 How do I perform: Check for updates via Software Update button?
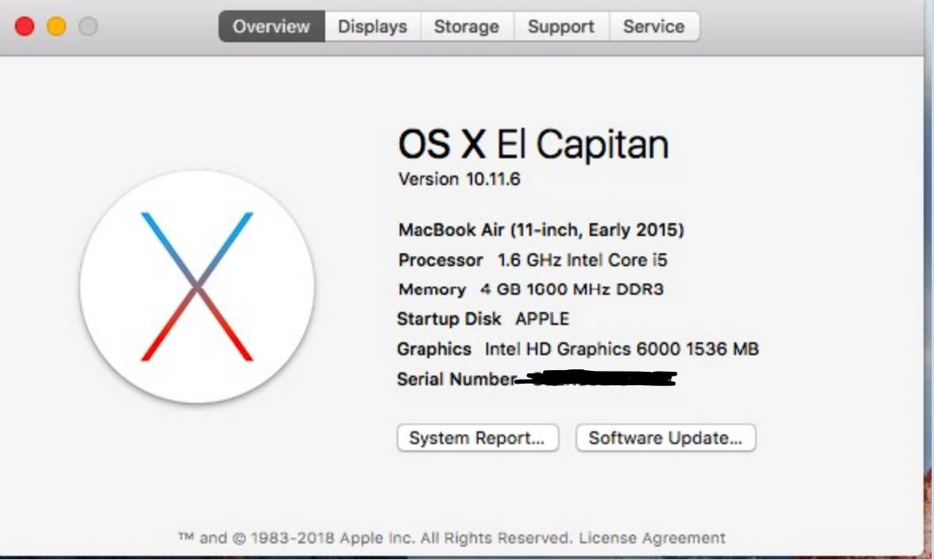[x=665, y=438]
